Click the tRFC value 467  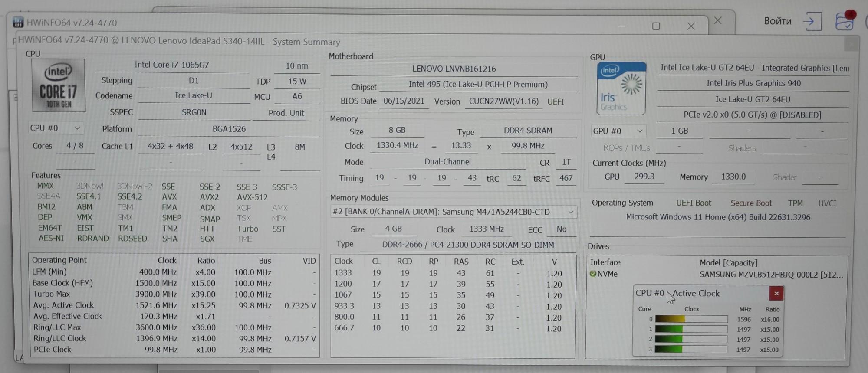(566, 178)
